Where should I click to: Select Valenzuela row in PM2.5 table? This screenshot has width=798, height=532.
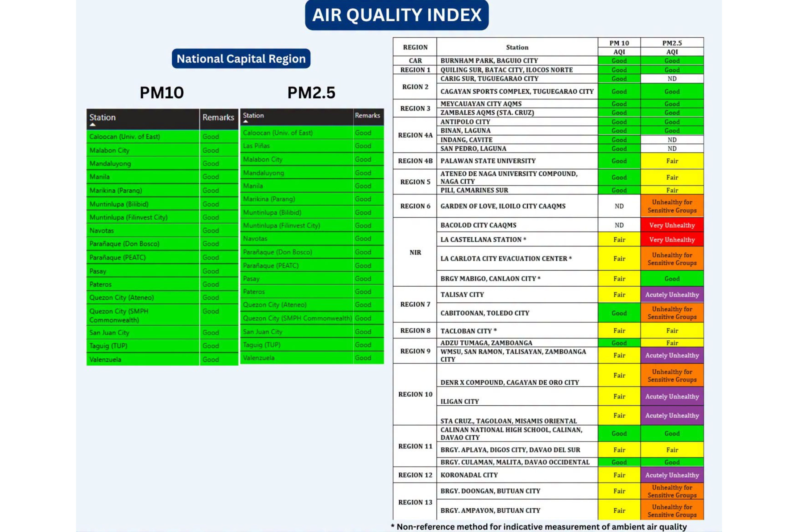point(312,358)
